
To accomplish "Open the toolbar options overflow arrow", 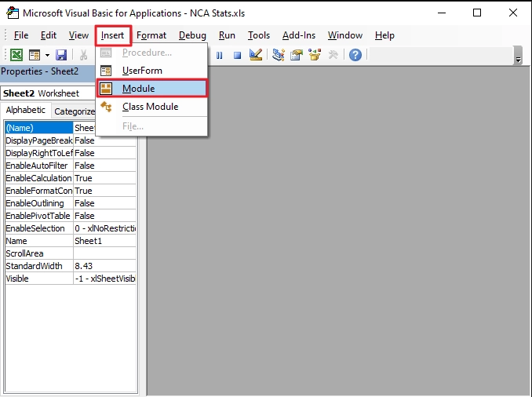I will coord(518,55).
